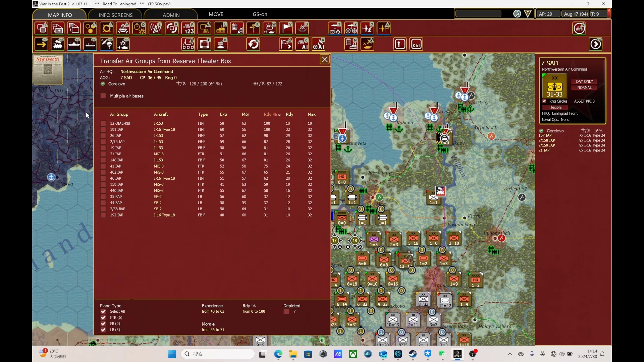Uncheck the FTR (6) plane type filter

point(103,318)
